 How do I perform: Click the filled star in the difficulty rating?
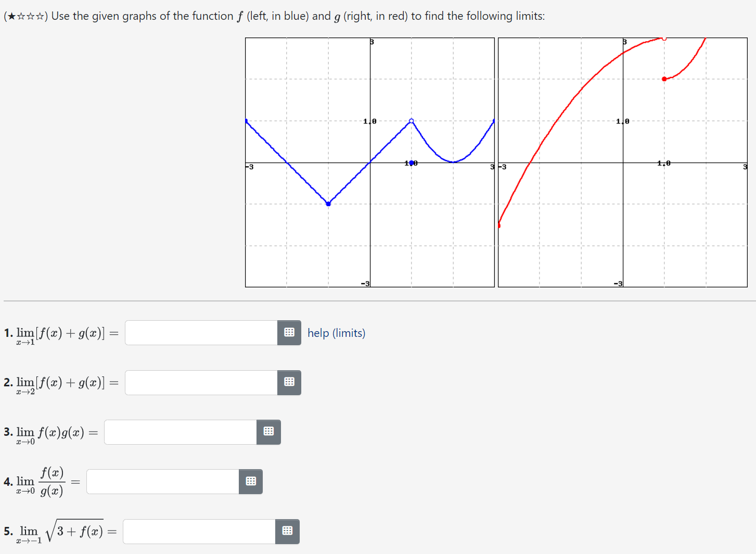coord(11,16)
